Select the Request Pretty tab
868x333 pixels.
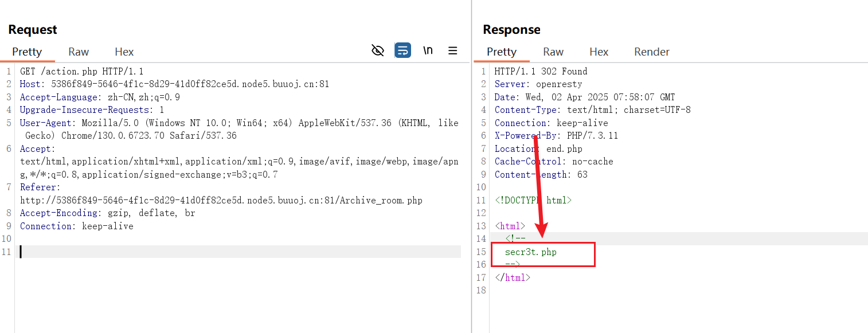27,52
